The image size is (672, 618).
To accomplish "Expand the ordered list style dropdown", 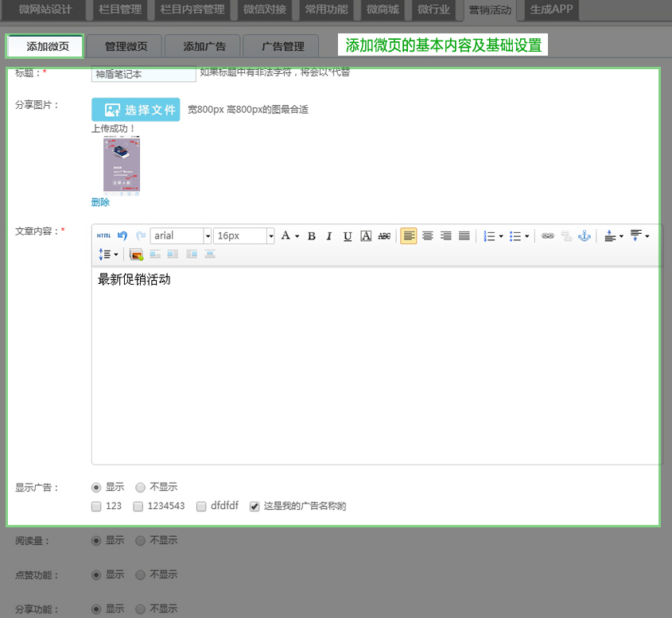I will coord(501,236).
